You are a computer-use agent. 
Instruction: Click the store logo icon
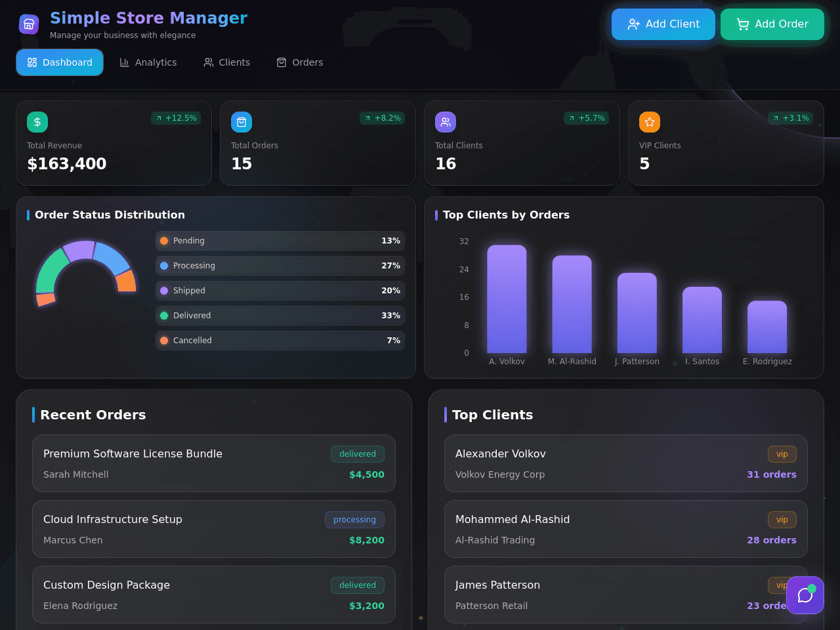[x=29, y=24]
